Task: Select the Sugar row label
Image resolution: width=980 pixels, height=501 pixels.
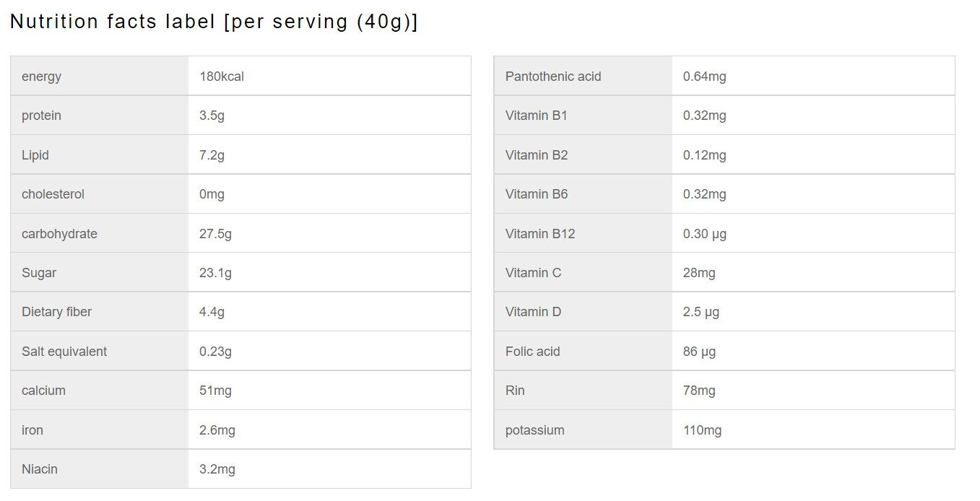Action: [39, 273]
